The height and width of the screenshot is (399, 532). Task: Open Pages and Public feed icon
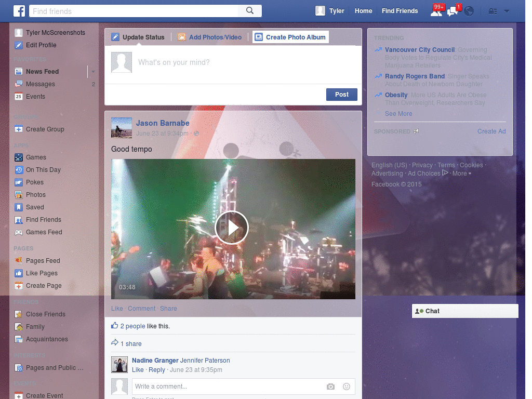[19, 368]
